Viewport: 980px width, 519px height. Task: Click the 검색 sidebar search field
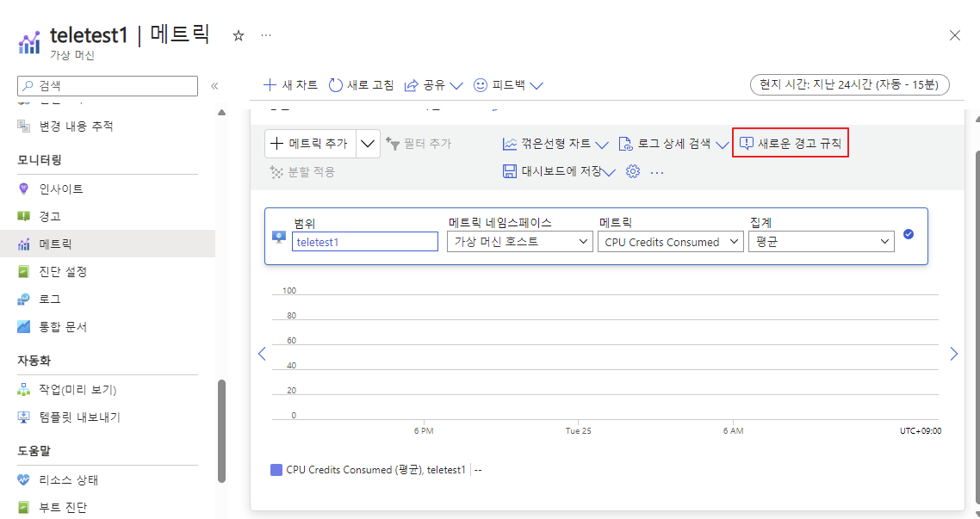(x=108, y=86)
